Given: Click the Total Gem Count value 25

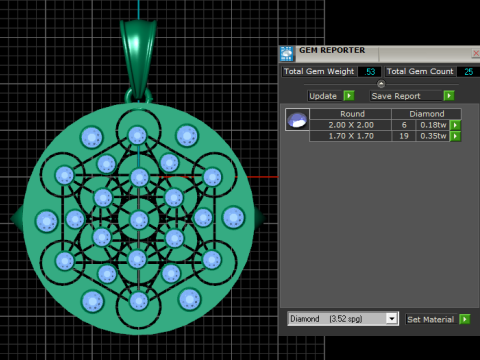Looking at the screenshot, I should tap(468, 72).
